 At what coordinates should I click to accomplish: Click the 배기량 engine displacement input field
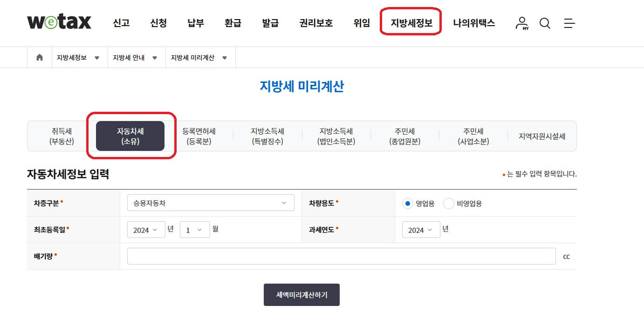tap(342, 256)
